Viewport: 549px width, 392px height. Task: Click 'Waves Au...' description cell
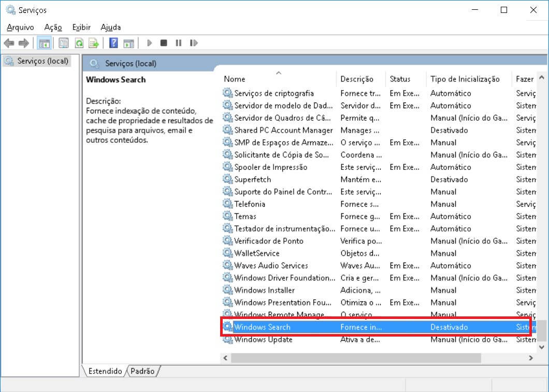tap(360, 265)
